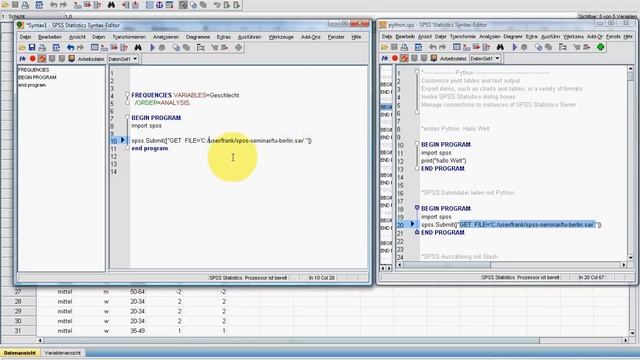This screenshot has width=640, height=360.
Task: Click the red breakpoint dot in Syntax1
Action: (33, 59)
